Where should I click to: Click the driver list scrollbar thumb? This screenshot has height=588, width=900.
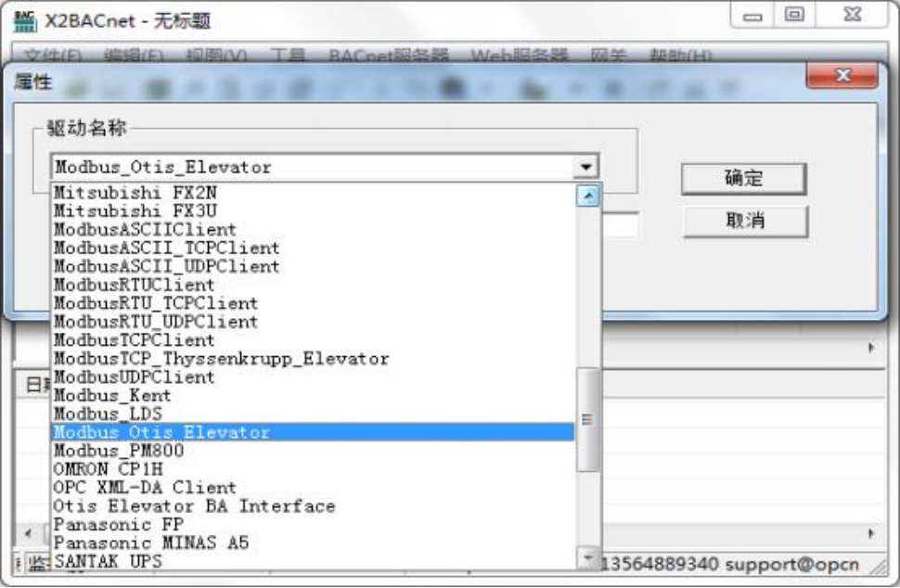[587, 419]
